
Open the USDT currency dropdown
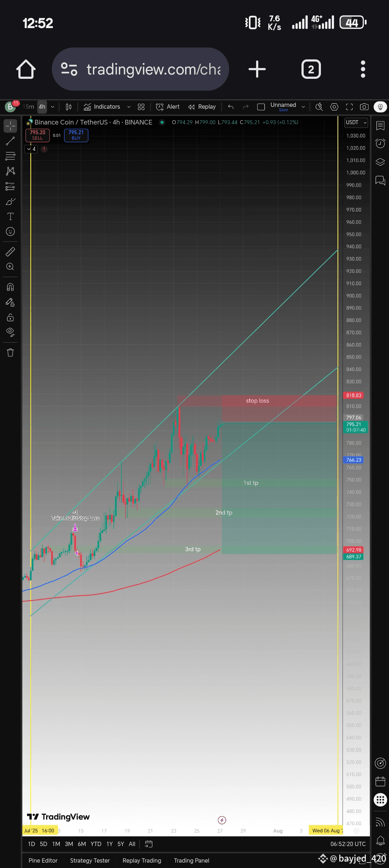(356, 122)
